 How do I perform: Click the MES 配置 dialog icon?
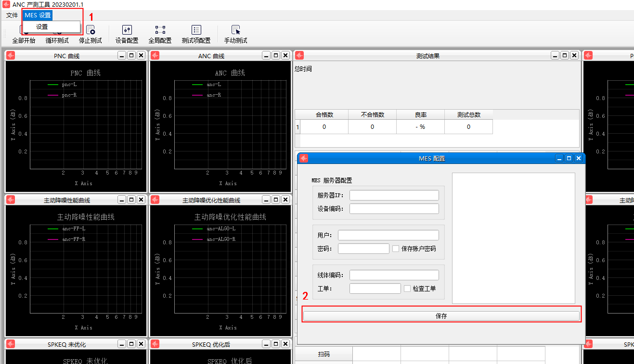[x=303, y=158]
